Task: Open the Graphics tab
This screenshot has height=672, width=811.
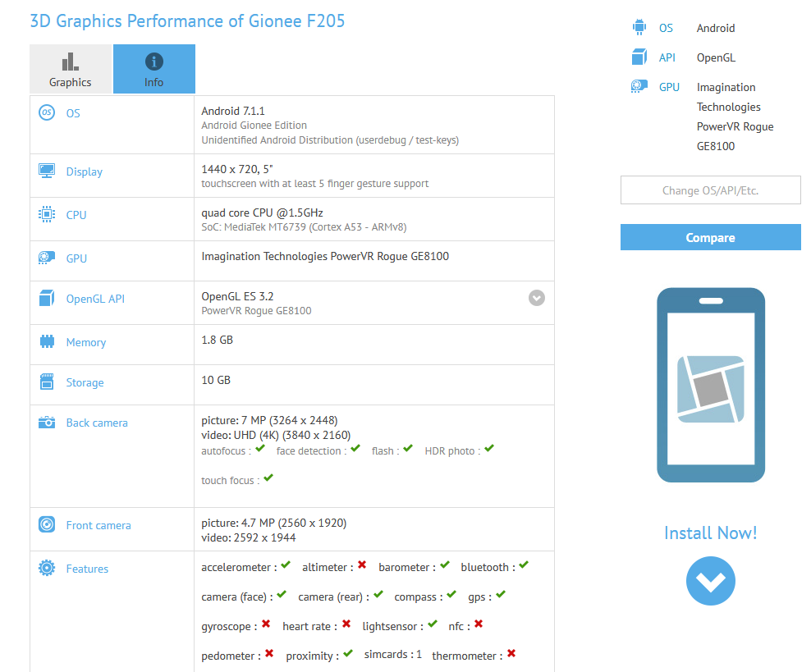Action: click(71, 69)
